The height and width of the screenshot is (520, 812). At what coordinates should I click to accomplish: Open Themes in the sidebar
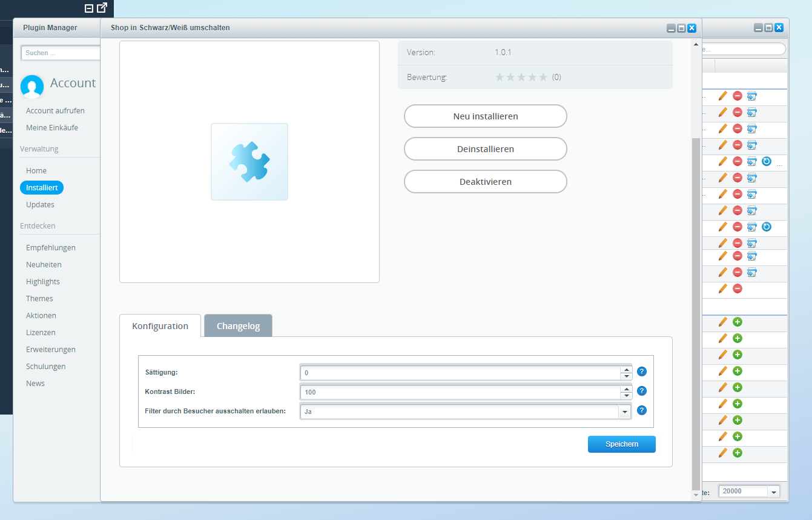(x=39, y=298)
